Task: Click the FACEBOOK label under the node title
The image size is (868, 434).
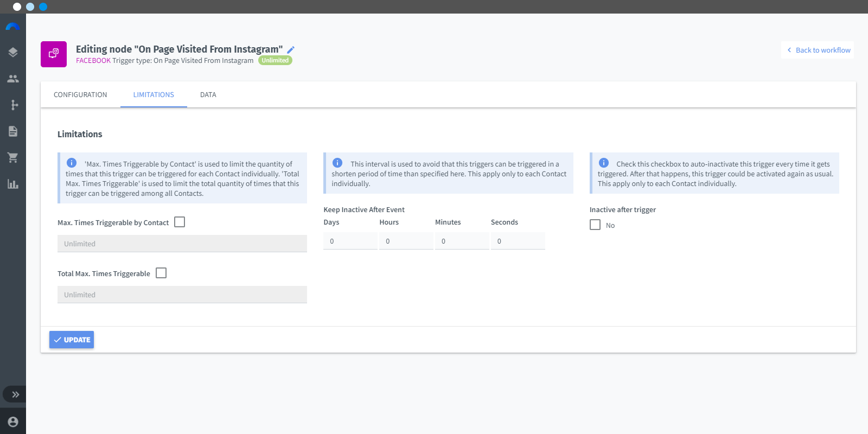Action: point(93,61)
